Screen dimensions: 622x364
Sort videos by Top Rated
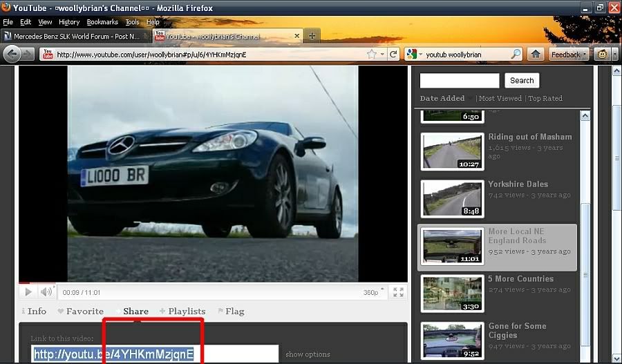click(x=545, y=98)
